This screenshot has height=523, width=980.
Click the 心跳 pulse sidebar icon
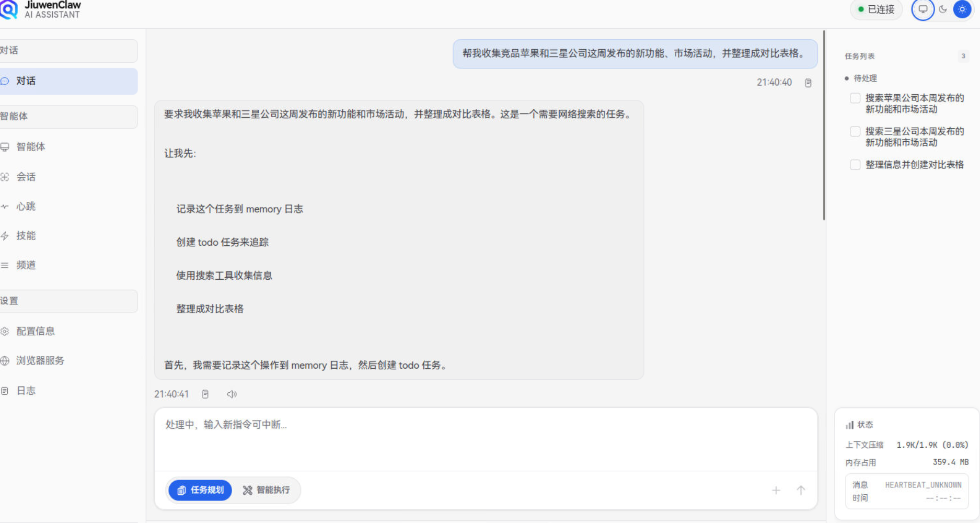click(5, 207)
